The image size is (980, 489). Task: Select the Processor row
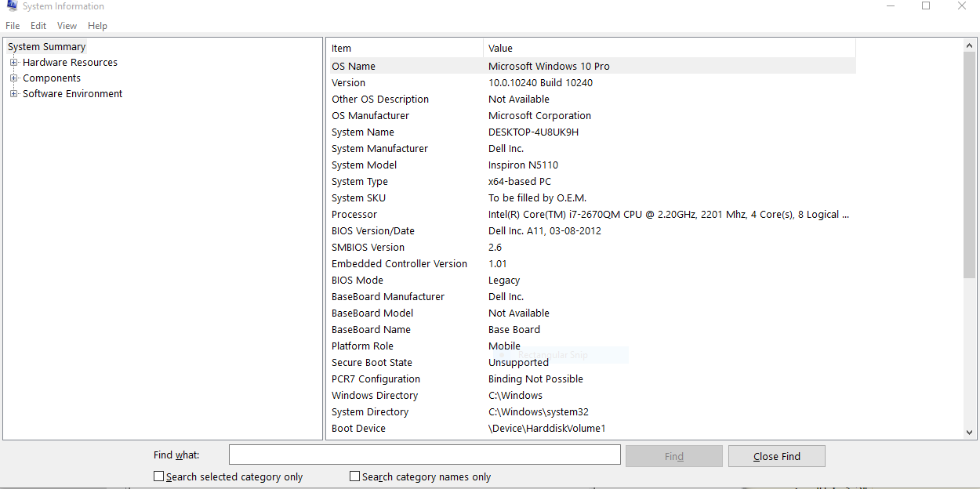pyautogui.click(x=591, y=215)
